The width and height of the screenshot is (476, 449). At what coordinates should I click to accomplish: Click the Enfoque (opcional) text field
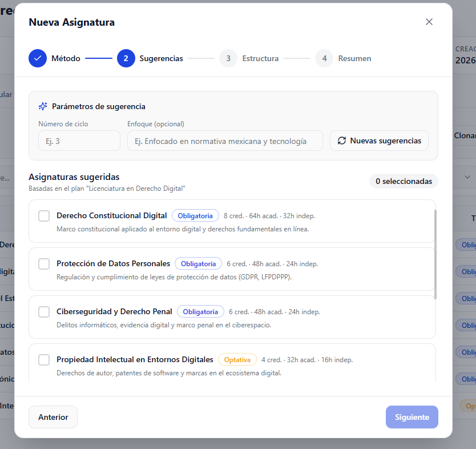tap(225, 141)
